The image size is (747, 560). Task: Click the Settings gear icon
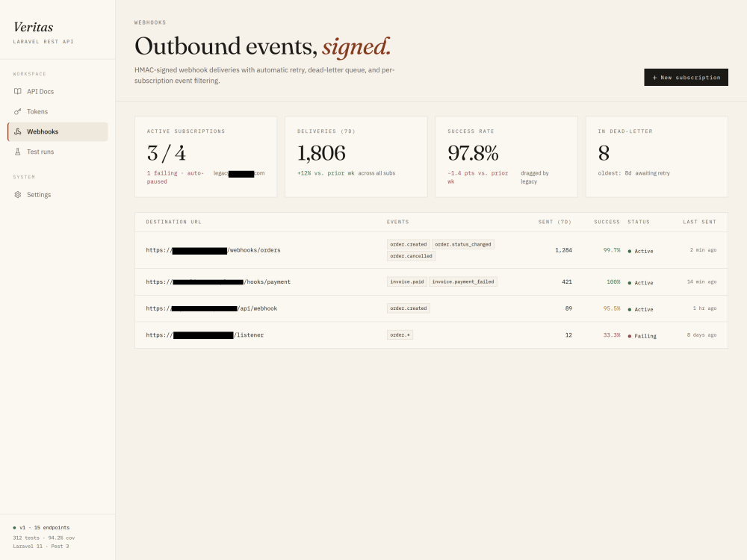(x=18, y=194)
